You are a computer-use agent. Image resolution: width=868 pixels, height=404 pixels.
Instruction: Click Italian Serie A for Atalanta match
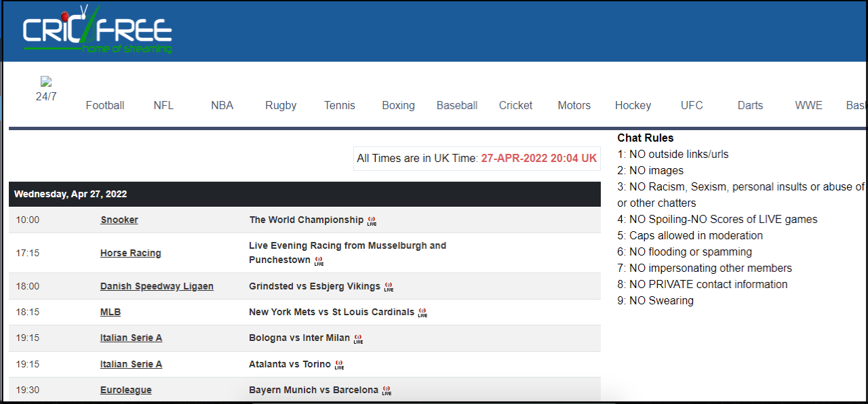pos(132,364)
